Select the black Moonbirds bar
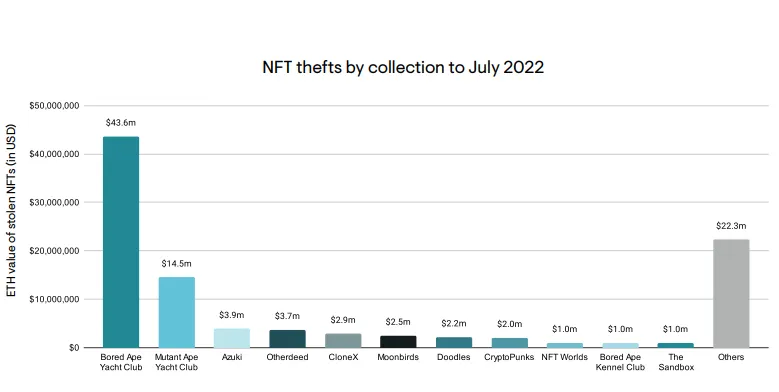 [x=398, y=341]
